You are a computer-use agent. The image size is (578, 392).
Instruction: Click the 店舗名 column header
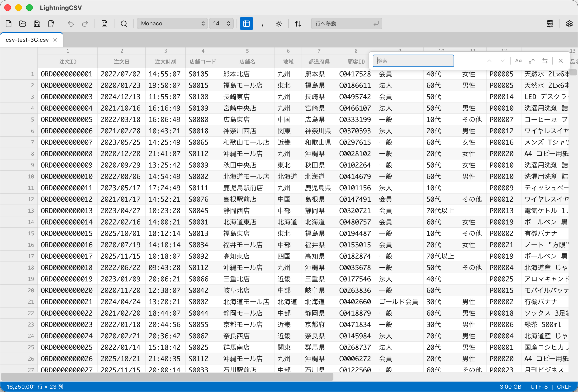pyautogui.click(x=247, y=62)
